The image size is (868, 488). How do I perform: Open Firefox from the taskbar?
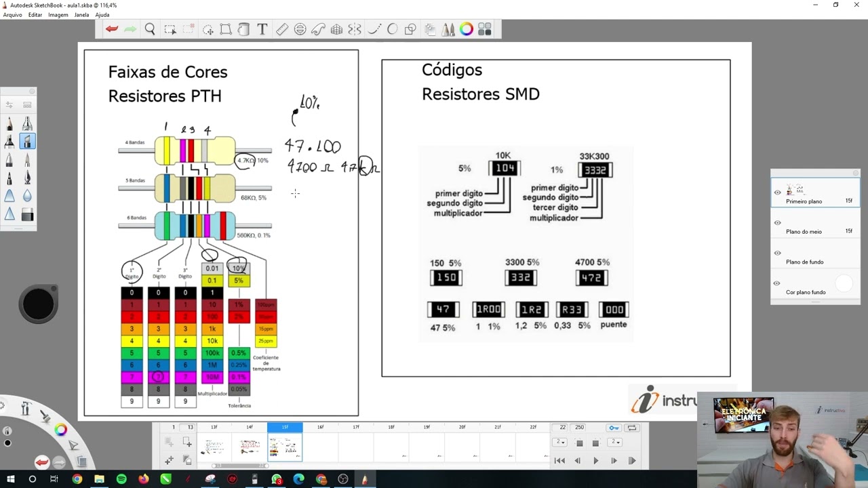click(x=144, y=479)
